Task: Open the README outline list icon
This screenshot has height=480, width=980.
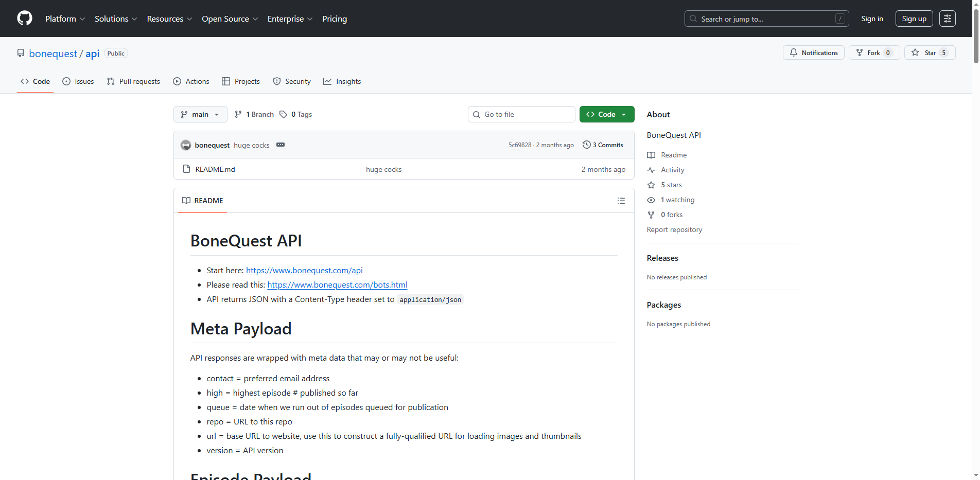Action: pos(621,201)
